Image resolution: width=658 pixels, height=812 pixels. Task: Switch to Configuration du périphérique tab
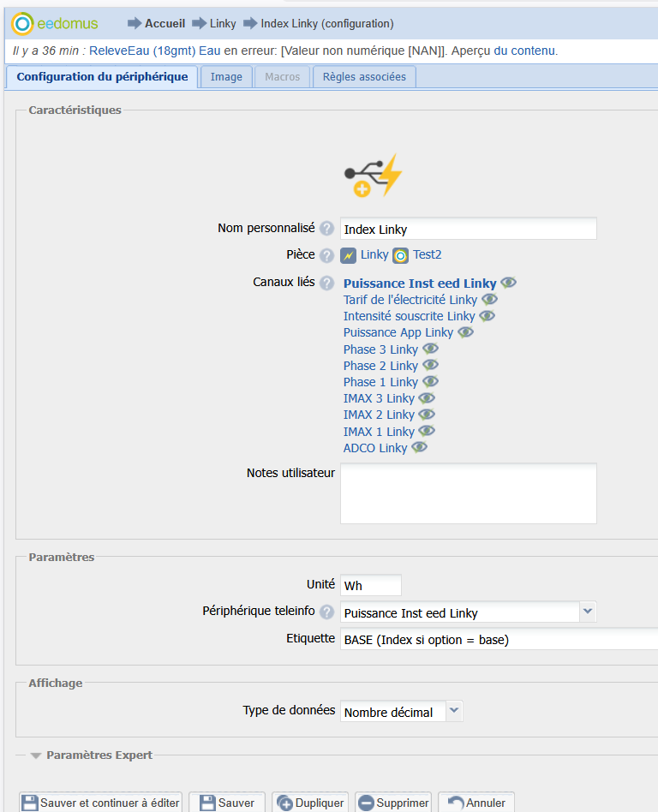point(102,77)
